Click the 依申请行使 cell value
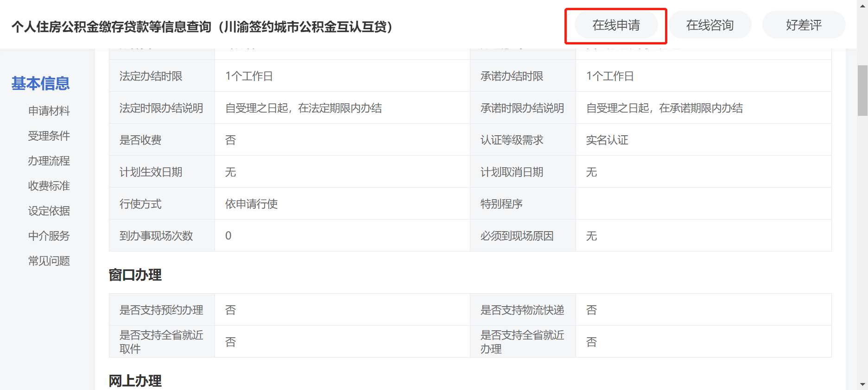The image size is (868, 390). (251, 204)
